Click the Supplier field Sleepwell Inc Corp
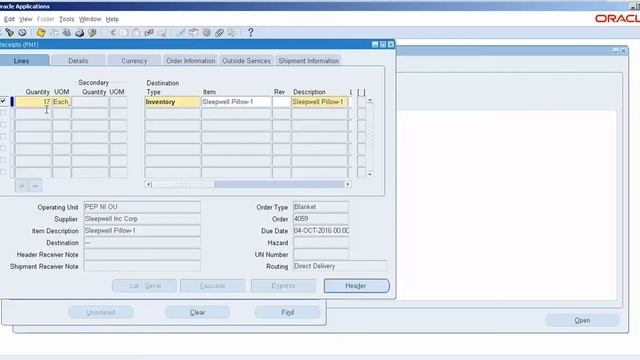The width and height of the screenshot is (640, 360). click(x=142, y=219)
